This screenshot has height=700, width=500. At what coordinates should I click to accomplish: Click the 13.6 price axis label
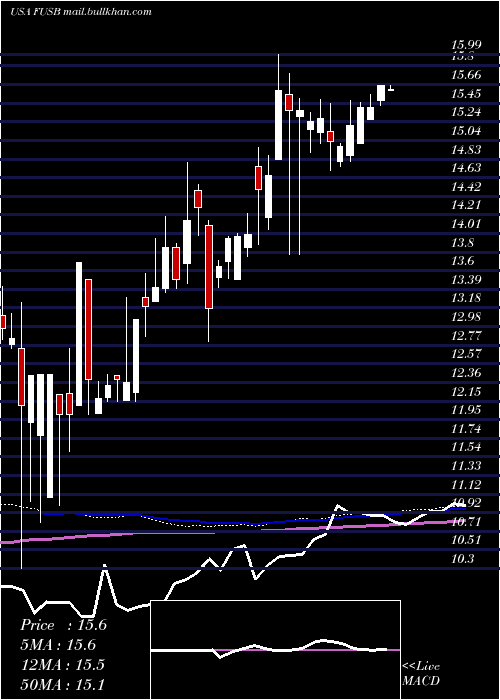tap(462, 261)
